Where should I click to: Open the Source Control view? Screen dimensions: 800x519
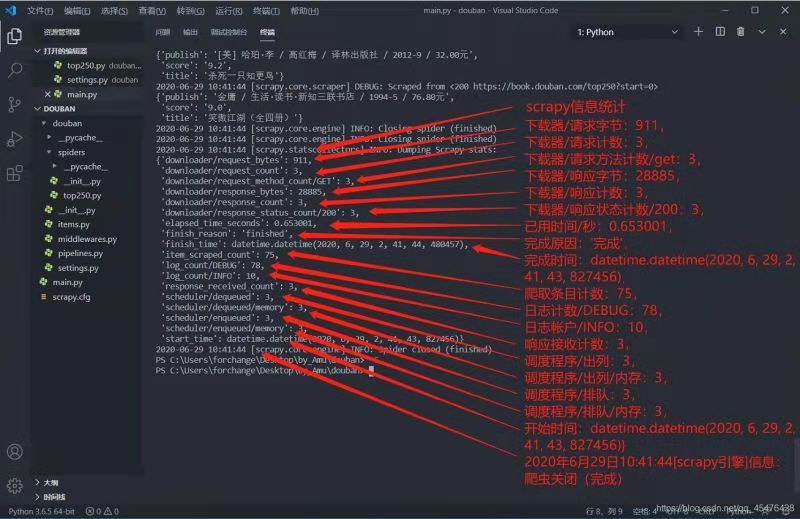tap(15, 105)
